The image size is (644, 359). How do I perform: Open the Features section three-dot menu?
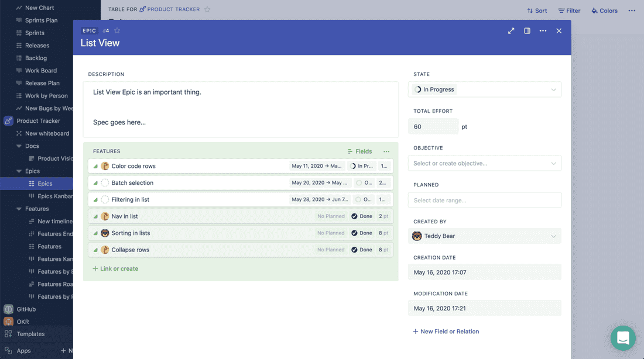[x=386, y=151]
